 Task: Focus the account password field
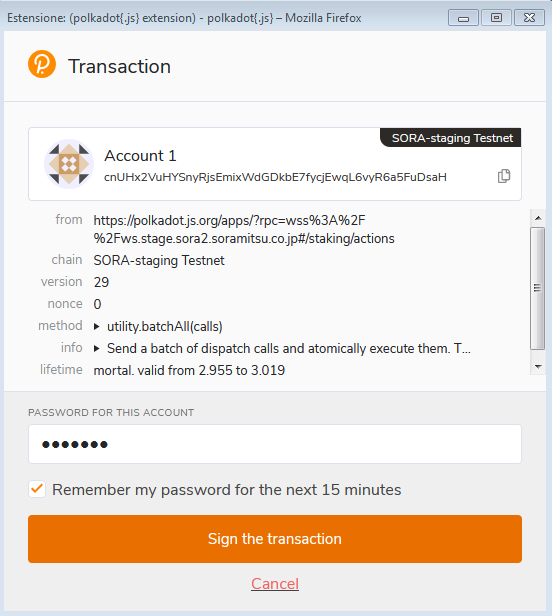click(275, 444)
